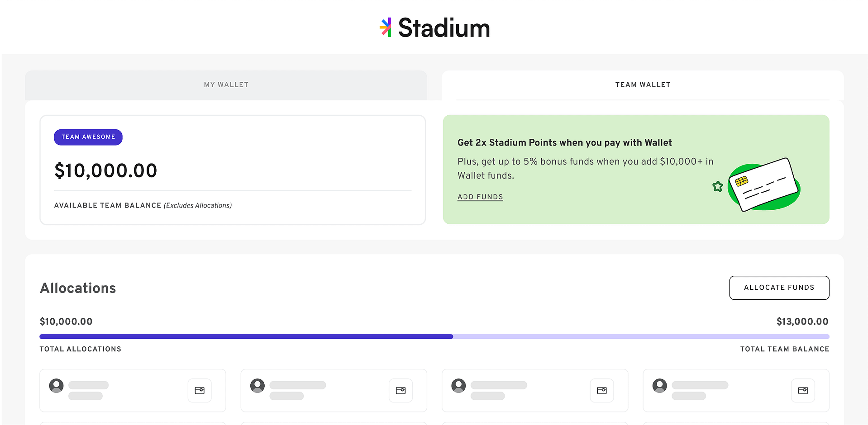Click avatar on second allocation card
This screenshot has width=868, height=425.
[x=258, y=386]
